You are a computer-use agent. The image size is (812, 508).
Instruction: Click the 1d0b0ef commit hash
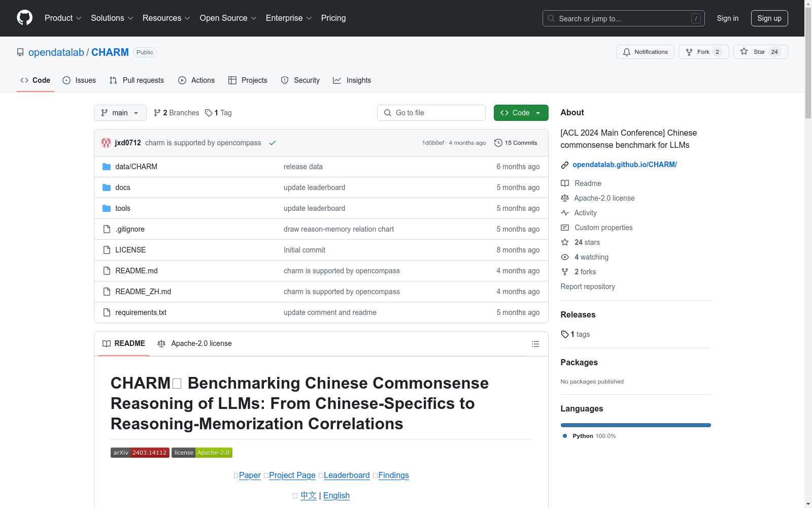(433, 143)
